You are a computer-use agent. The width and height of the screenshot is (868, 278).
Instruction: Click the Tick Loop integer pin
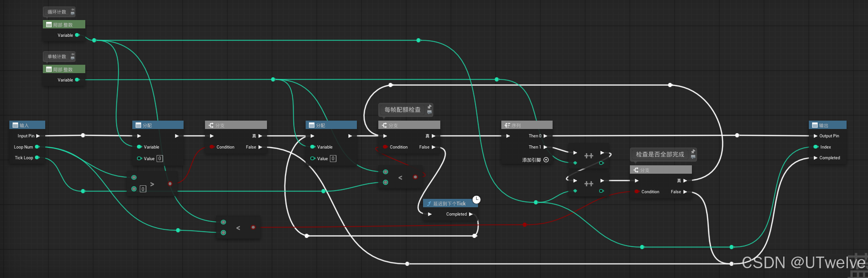[37, 157]
